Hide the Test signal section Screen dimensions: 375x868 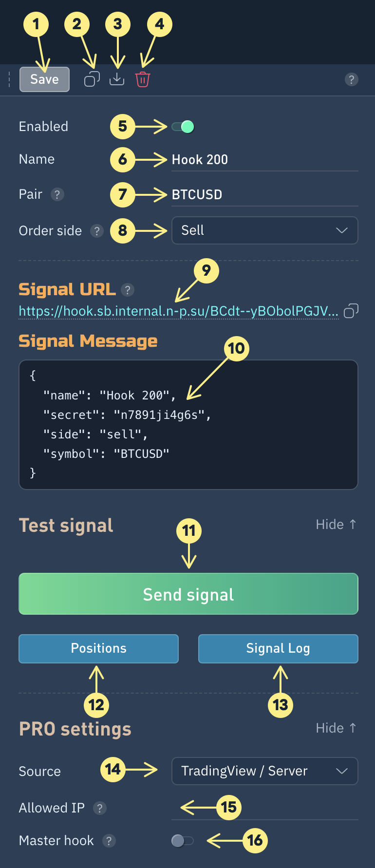click(336, 525)
